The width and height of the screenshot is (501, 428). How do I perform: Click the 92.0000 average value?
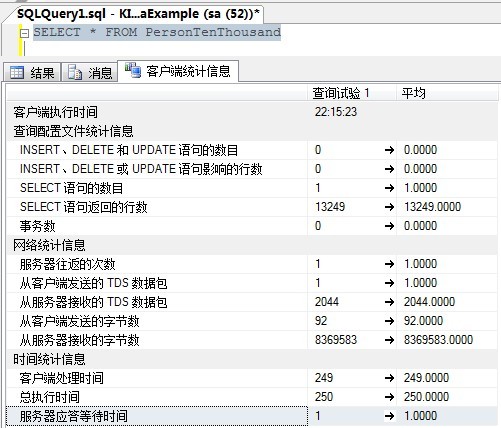[423, 321]
